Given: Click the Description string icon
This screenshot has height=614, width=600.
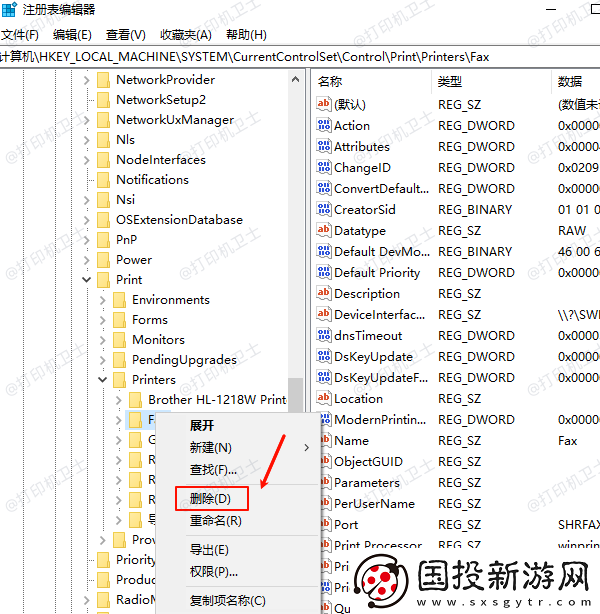Looking at the screenshot, I should (x=324, y=293).
